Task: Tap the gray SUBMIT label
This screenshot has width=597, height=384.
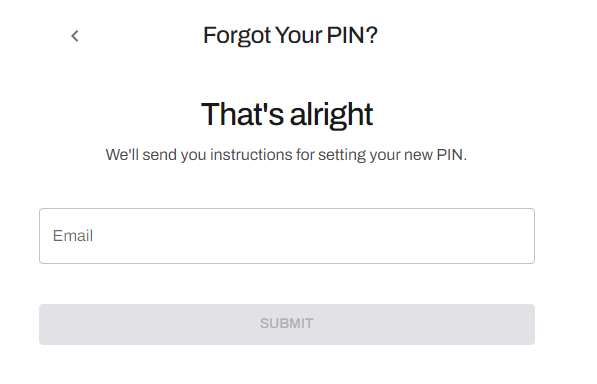Action: (x=286, y=323)
